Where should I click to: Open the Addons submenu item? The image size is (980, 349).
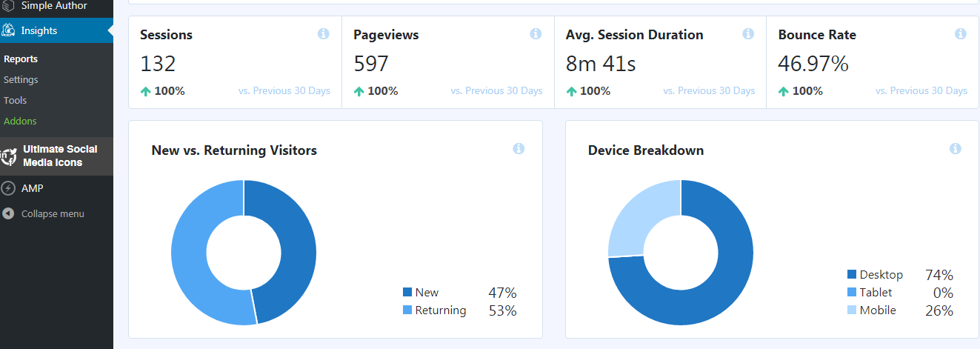[x=20, y=121]
